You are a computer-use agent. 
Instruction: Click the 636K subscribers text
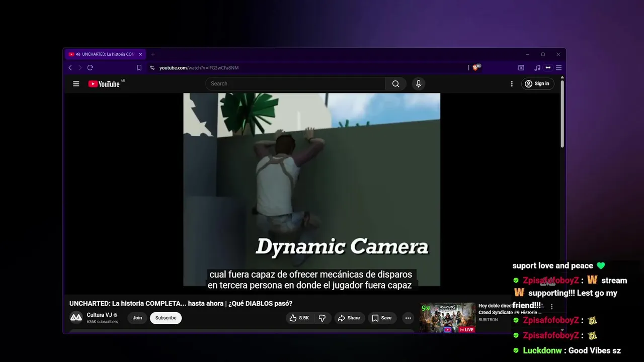[x=103, y=322]
